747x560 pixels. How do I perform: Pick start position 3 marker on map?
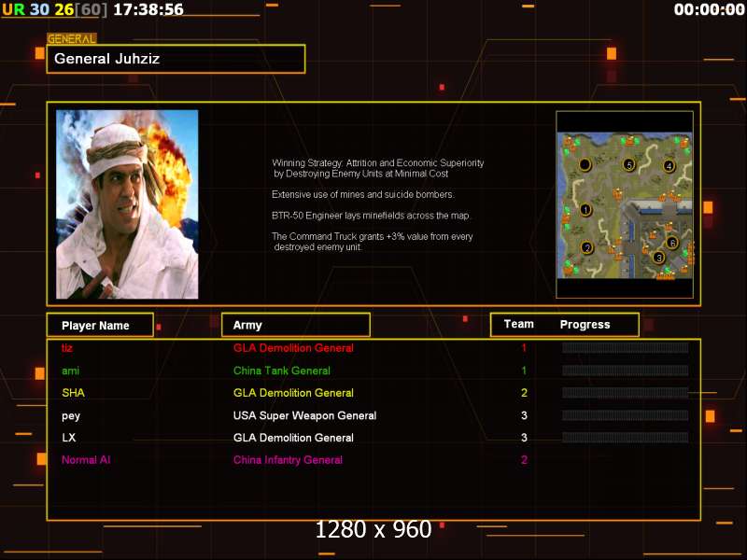(658, 258)
